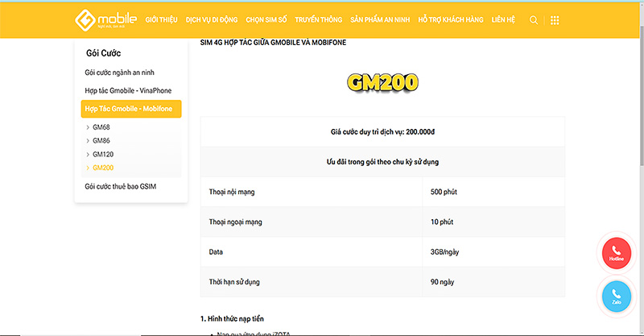Click the Gmobile logo
The height and width of the screenshot is (336, 644).
pyautogui.click(x=105, y=19)
